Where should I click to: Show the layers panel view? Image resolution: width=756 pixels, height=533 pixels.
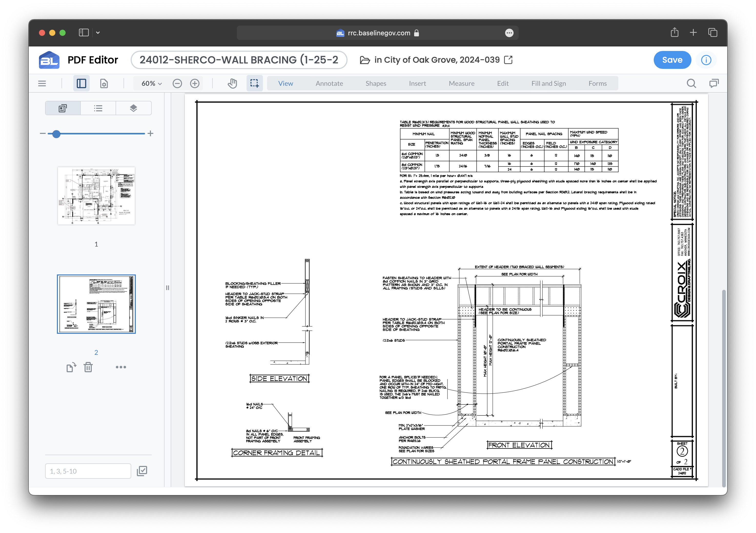(133, 108)
